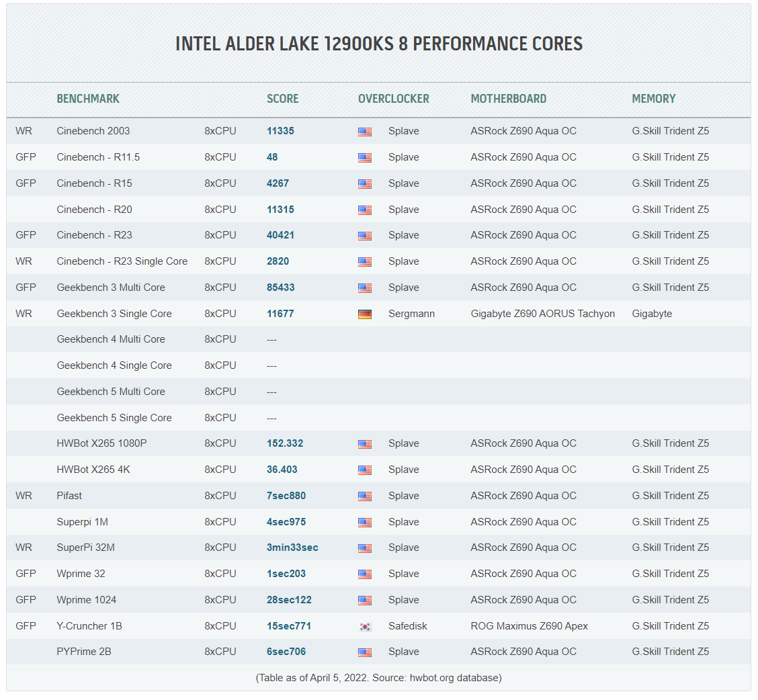Click the US flag in the Cinebench - R20 row

click(364, 210)
